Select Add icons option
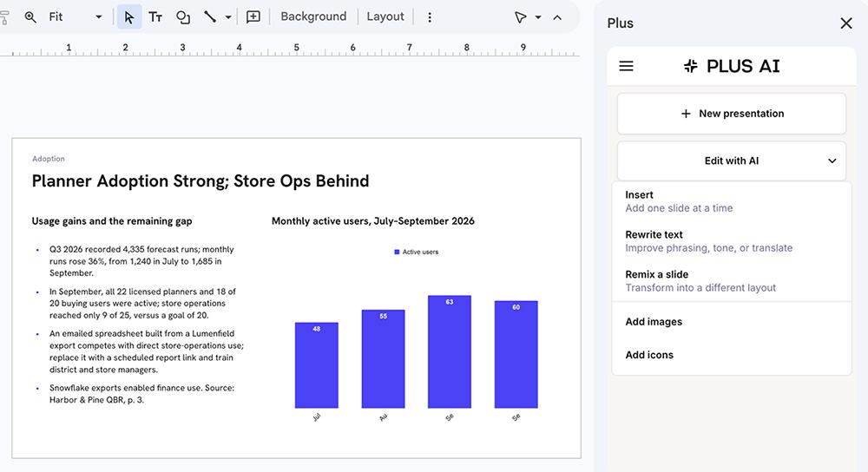Screen dimensions: 868x472 [649, 355]
